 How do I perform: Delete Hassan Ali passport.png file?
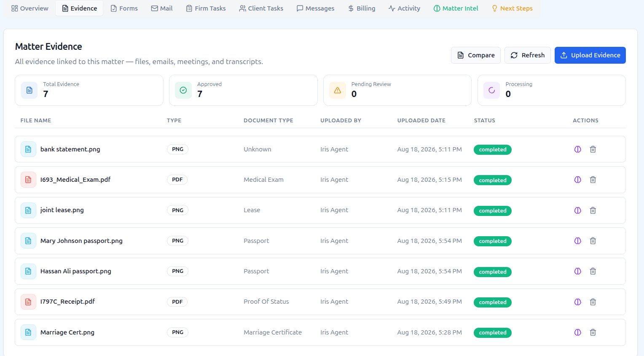point(593,271)
